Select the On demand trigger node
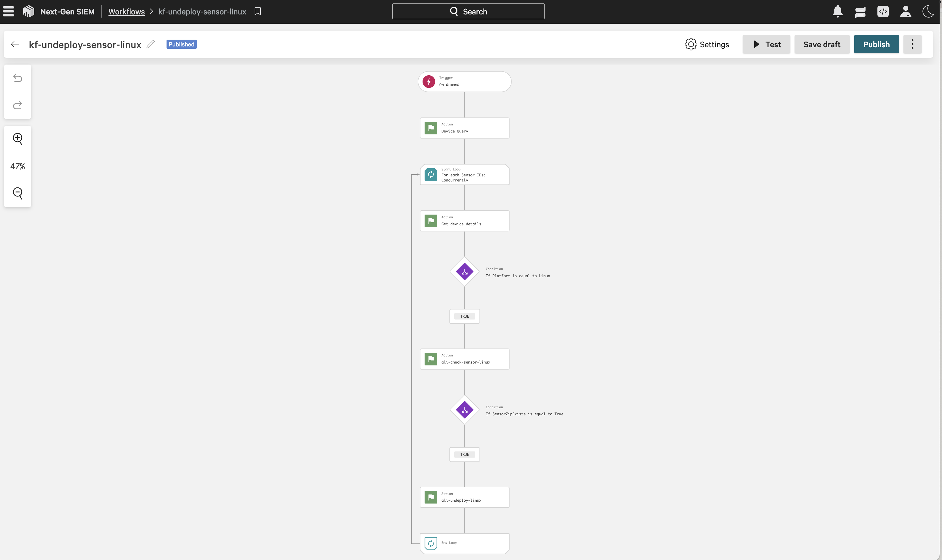 464,82
